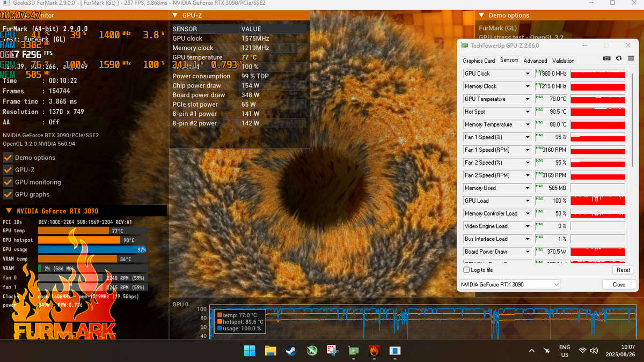Click the GPU-Z refresh icon
The width and height of the screenshot is (644, 362).
[619, 58]
